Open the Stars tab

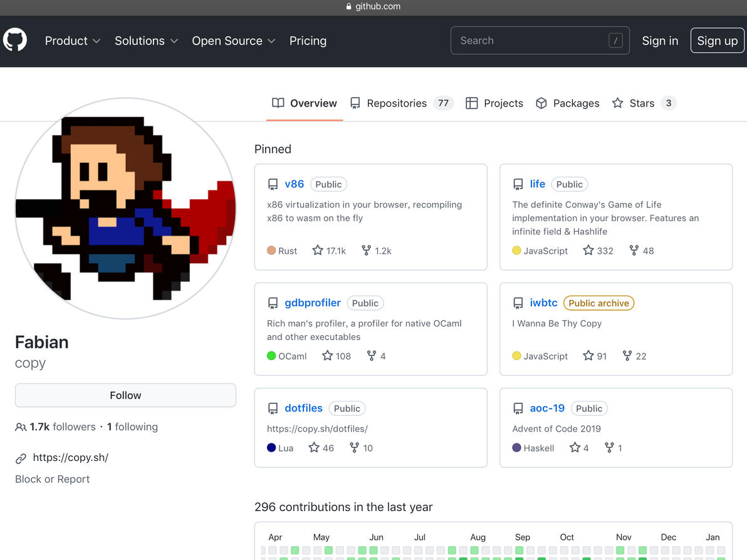[x=644, y=103]
